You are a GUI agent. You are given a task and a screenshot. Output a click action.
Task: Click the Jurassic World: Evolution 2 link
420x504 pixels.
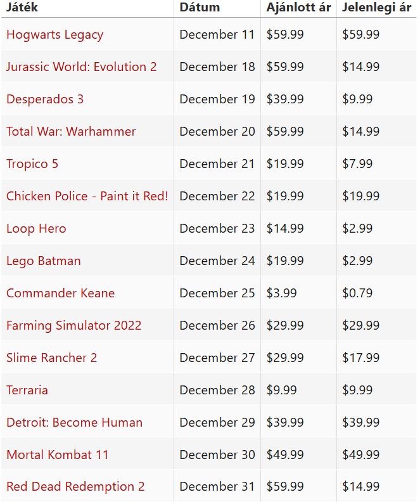[81, 67]
